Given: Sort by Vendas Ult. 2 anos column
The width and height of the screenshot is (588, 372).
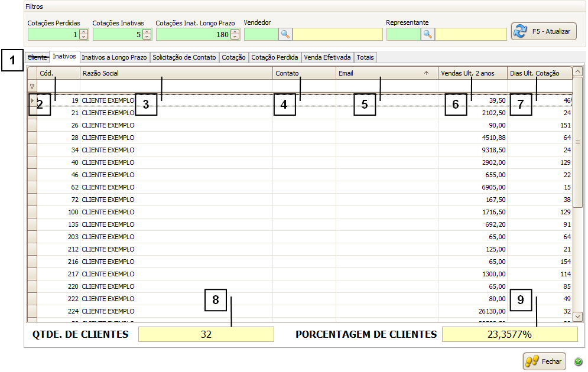Looking at the screenshot, I should point(472,73).
